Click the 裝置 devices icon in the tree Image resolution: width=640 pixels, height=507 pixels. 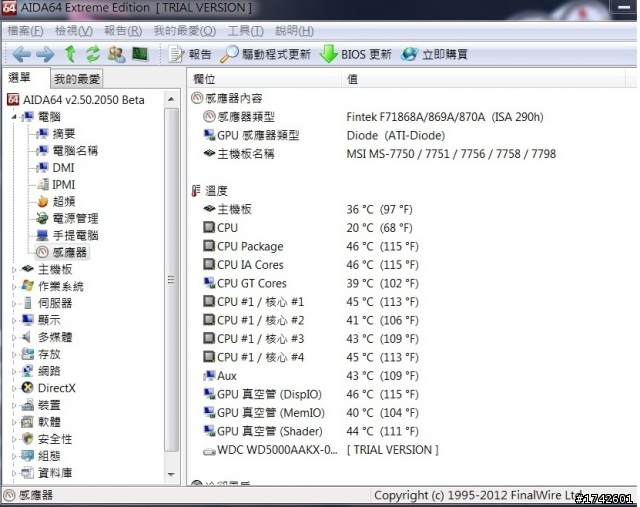(x=27, y=405)
